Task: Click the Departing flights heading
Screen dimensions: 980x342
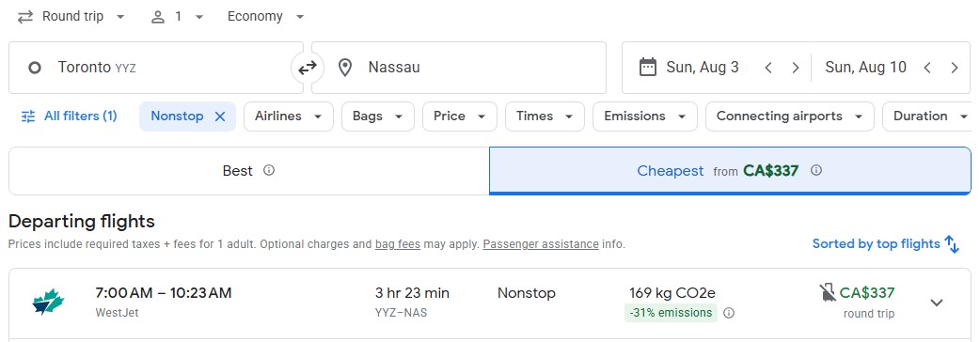Action: point(81,222)
